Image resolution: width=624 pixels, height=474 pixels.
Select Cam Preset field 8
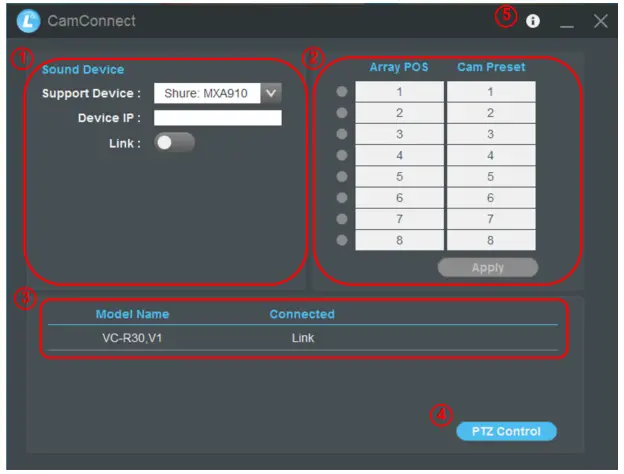[x=491, y=240]
